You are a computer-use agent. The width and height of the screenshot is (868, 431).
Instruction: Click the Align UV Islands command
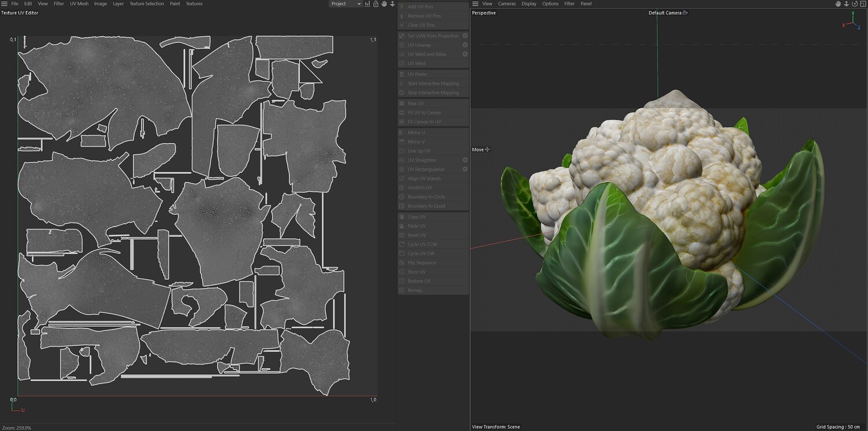433,179
